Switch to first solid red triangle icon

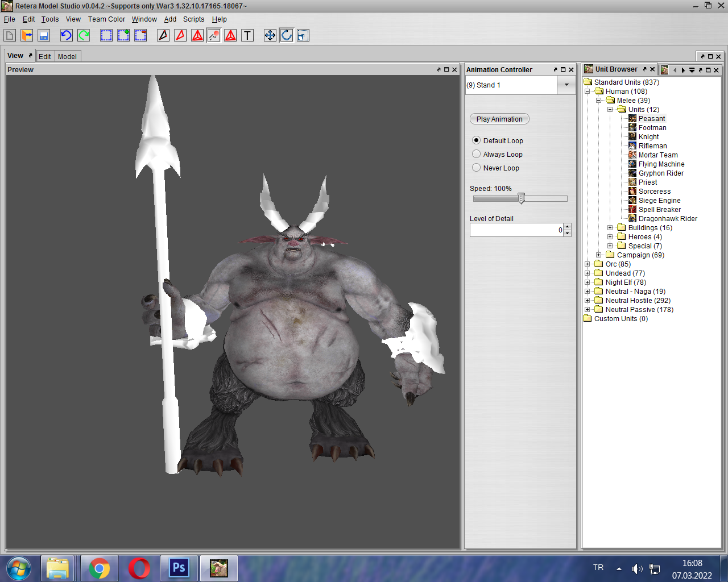click(x=197, y=35)
